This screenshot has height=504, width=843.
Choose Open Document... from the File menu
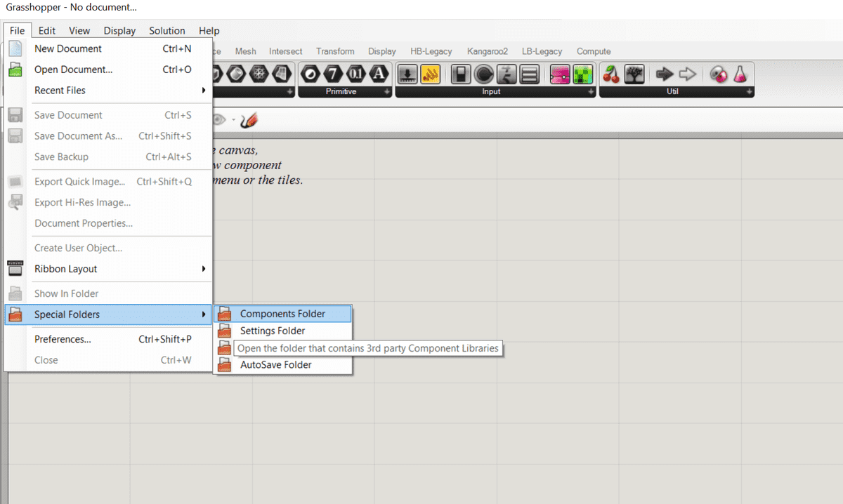(108, 69)
